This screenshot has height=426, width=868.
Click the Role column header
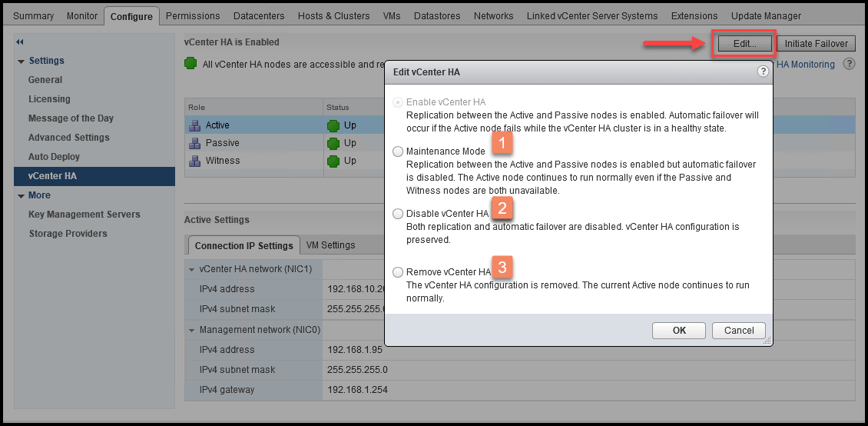[253, 108]
